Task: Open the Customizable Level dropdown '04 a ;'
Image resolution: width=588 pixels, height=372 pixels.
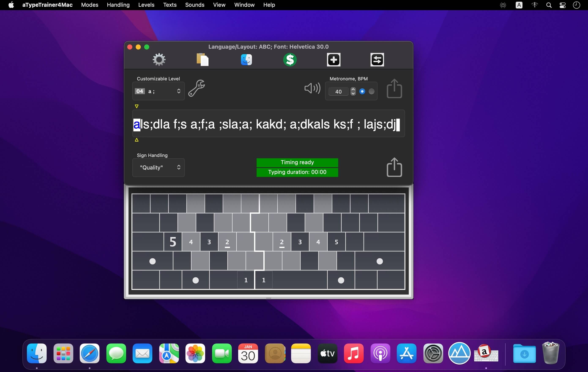Action: point(158,91)
